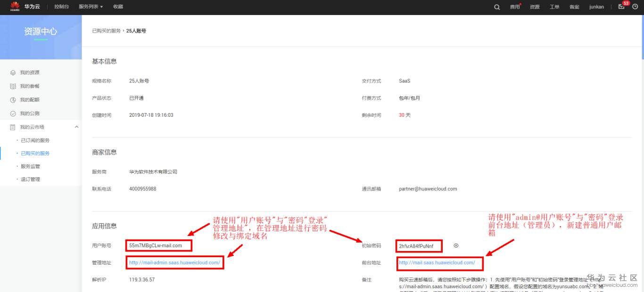The height and width of the screenshot is (292, 644).
Task: Click the clock history icon in top bar
Action: pos(635,7)
